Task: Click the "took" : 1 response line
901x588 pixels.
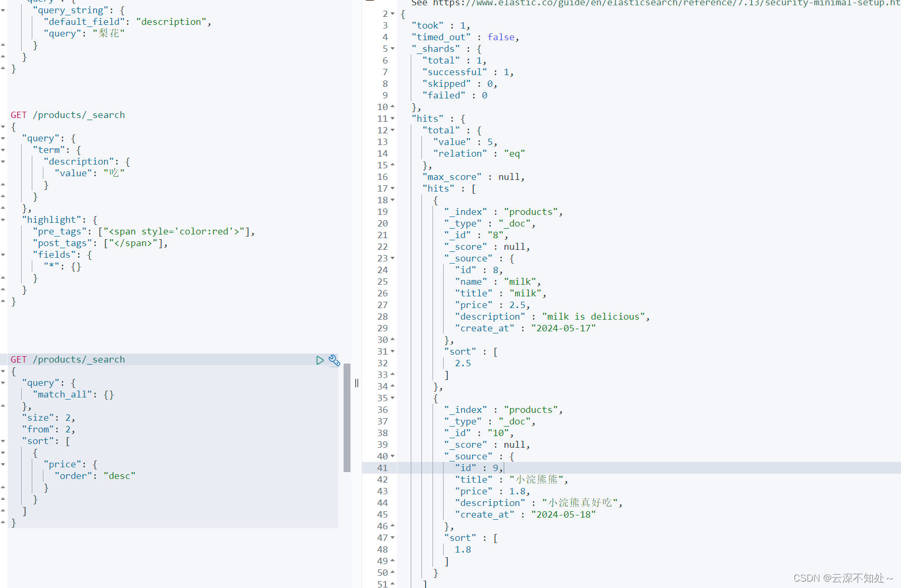Action: click(440, 25)
